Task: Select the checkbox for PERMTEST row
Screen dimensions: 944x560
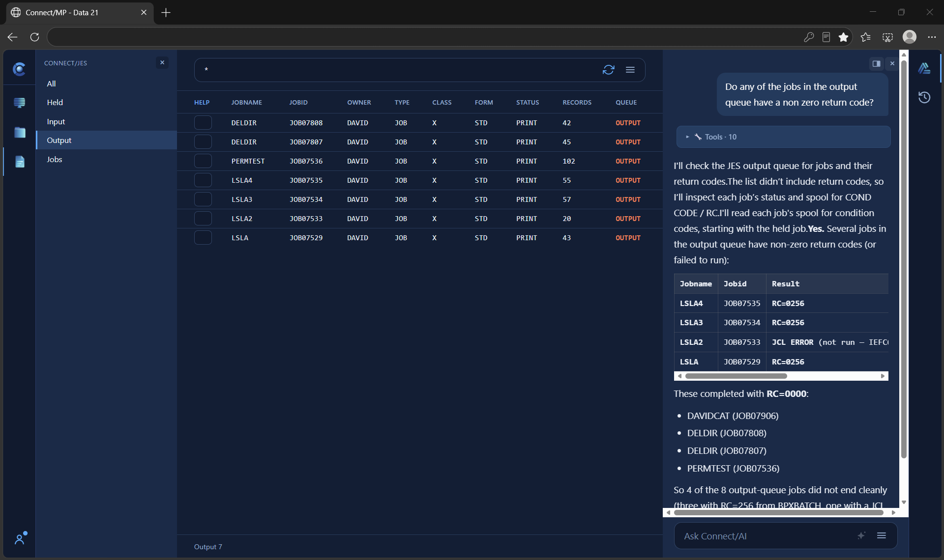Action: [203, 161]
